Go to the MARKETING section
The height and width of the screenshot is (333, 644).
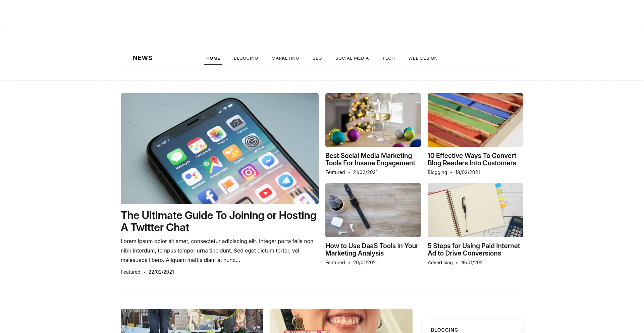point(285,58)
